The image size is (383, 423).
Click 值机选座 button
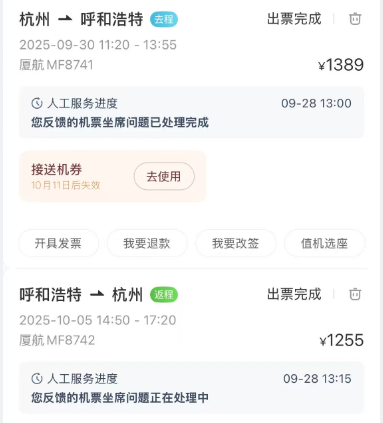point(324,243)
